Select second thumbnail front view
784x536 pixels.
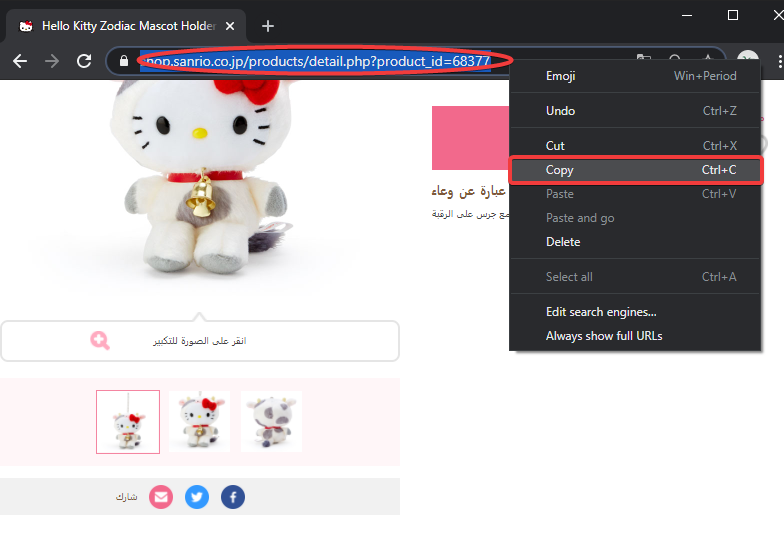200,422
